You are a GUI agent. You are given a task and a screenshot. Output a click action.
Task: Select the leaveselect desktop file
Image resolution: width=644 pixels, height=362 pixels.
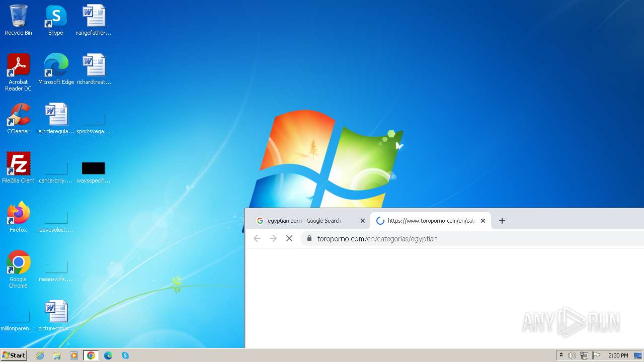[x=56, y=221]
